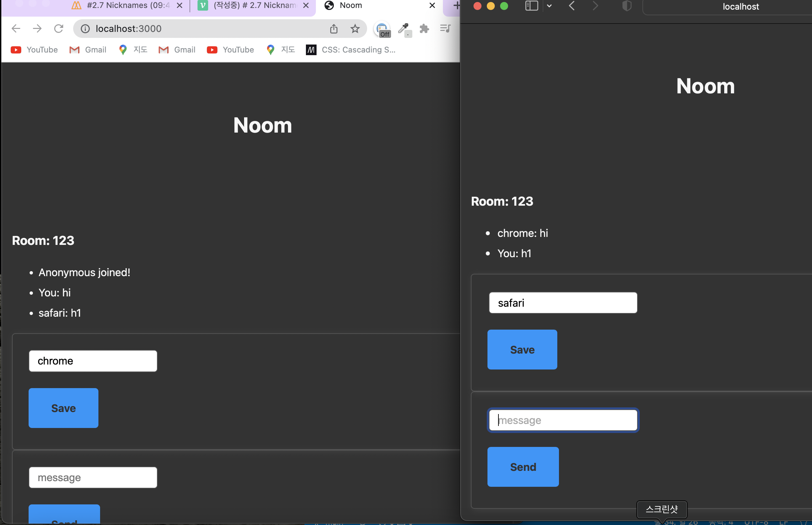Click the site information icon beside localhost:3000
The width and height of the screenshot is (812, 525).
(85, 29)
